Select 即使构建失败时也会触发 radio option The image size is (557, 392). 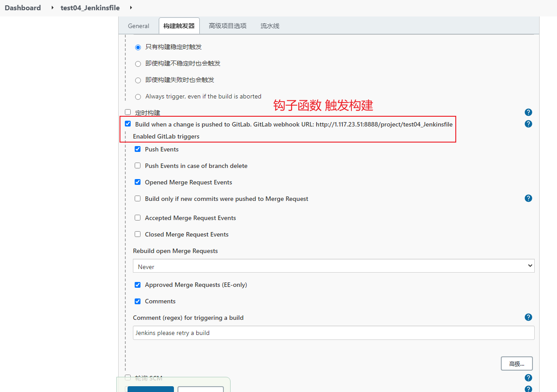pos(138,80)
